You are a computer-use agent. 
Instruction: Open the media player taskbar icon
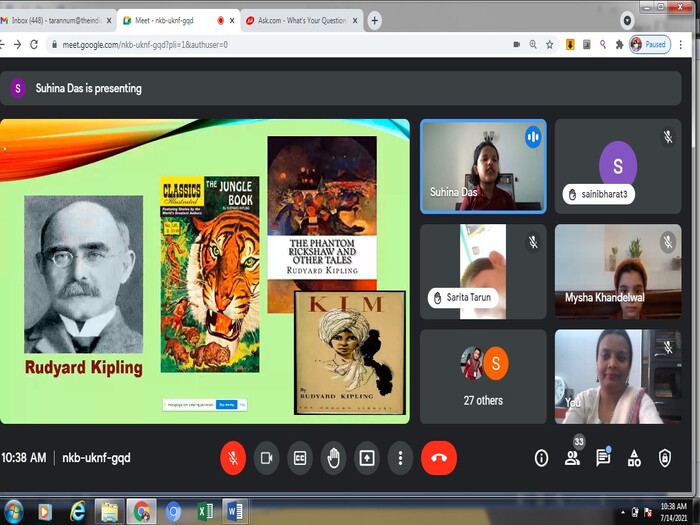45,512
